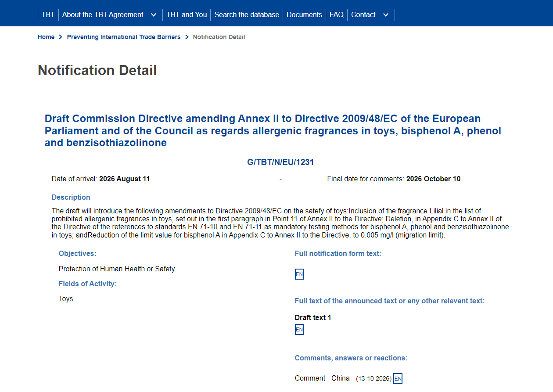Select the Toys field value

point(66,299)
